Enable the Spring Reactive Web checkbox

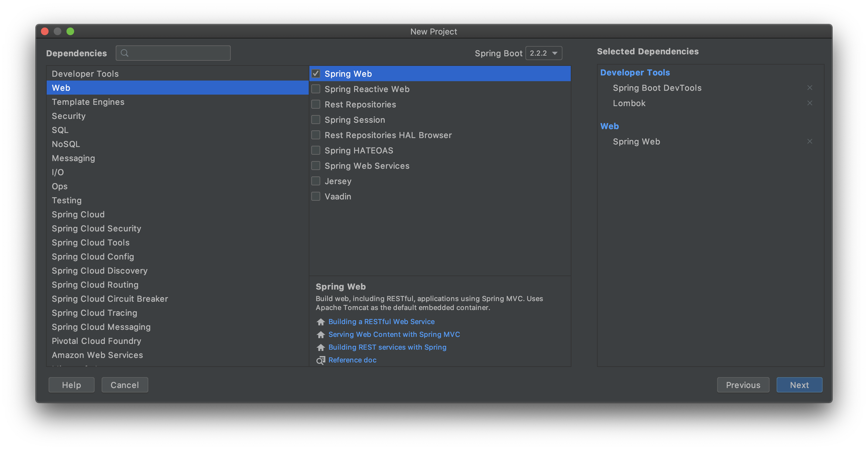point(316,89)
